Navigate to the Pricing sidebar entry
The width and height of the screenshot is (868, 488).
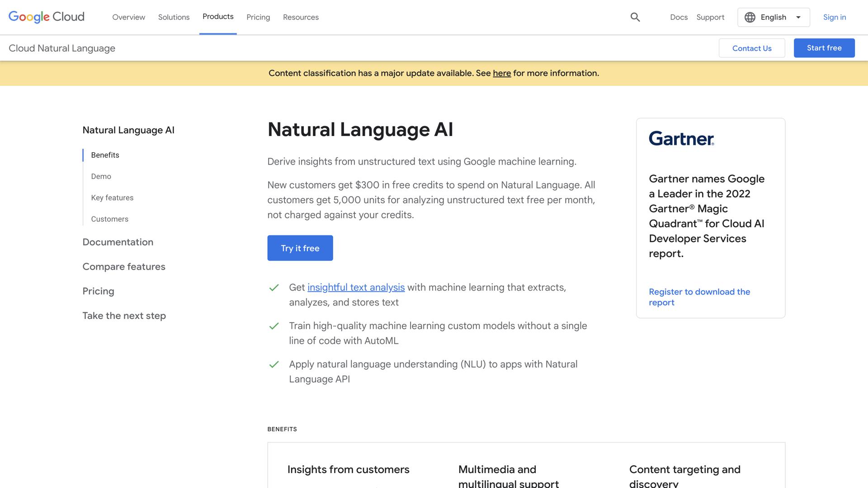point(98,291)
